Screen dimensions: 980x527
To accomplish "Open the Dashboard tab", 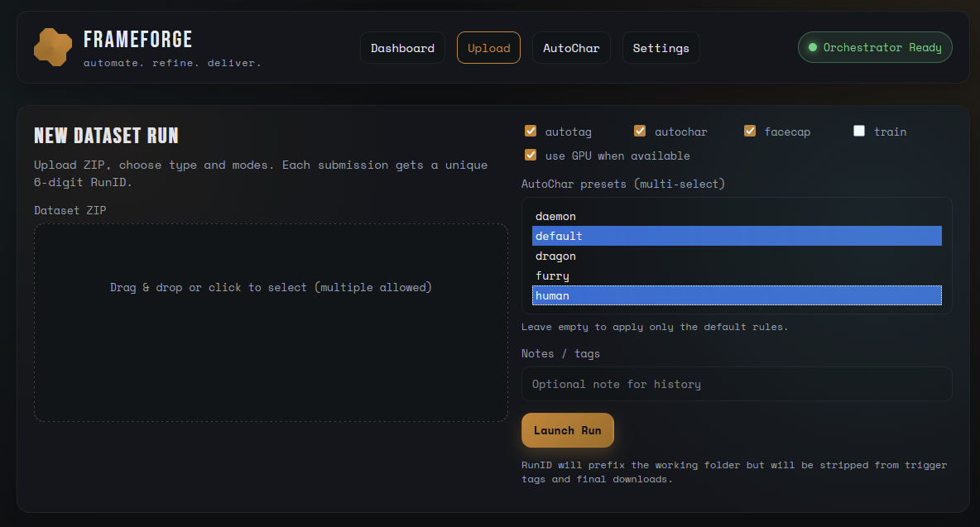I will point(402,48).
